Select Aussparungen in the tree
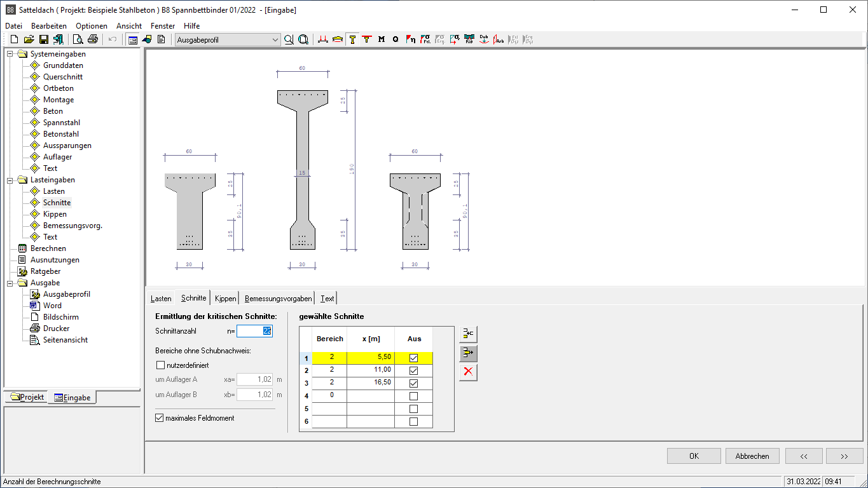Image resolution: width=868 pixels, height=488 pixels. [67, 146]
